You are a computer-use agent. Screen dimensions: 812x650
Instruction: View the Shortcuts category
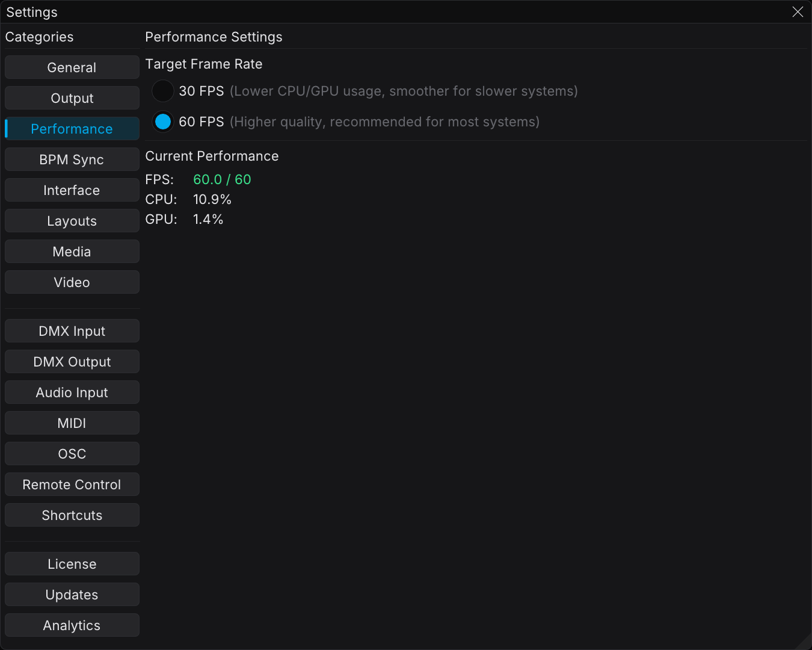(72, 515)
